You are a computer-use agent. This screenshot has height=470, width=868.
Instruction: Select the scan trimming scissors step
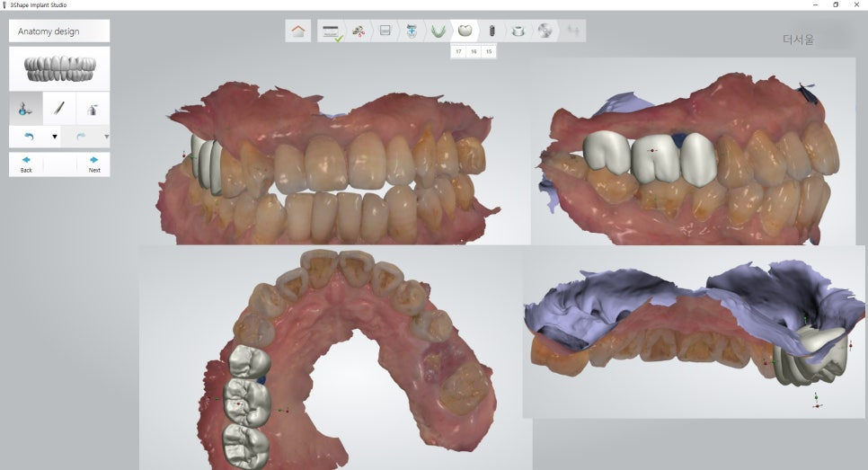click(x=359, y=31)
